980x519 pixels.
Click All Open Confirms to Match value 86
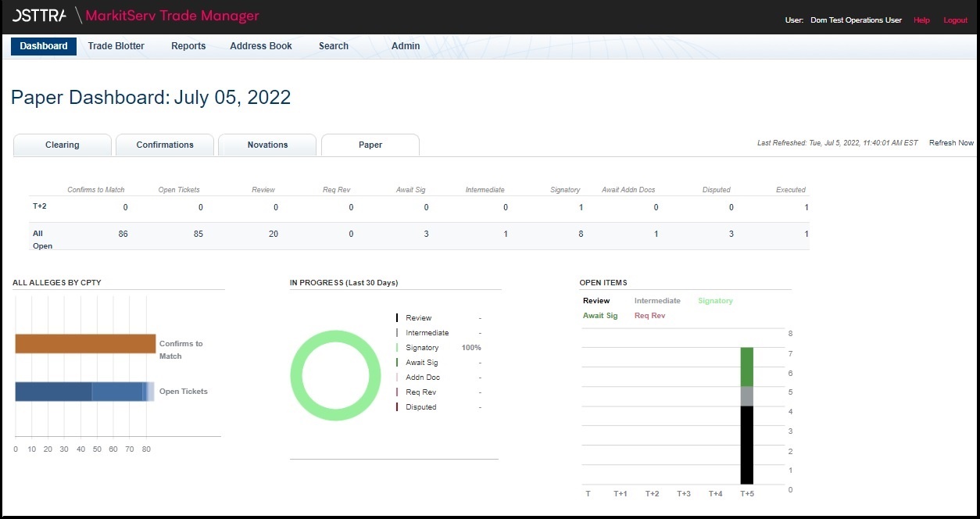point(123,234)
